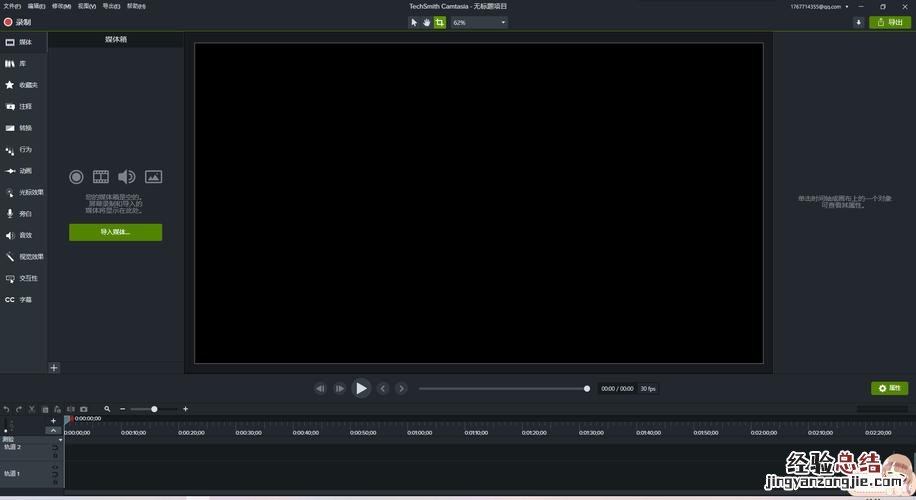916x500 pixels.
Task: Select the hand pan tool
Action: [426, 22]
